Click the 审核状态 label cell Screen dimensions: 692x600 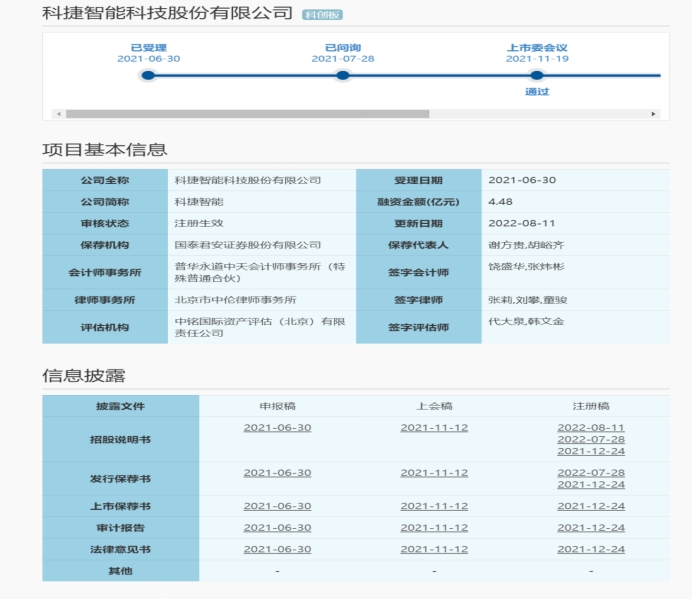pyautogui.click(x=105, y=223)
